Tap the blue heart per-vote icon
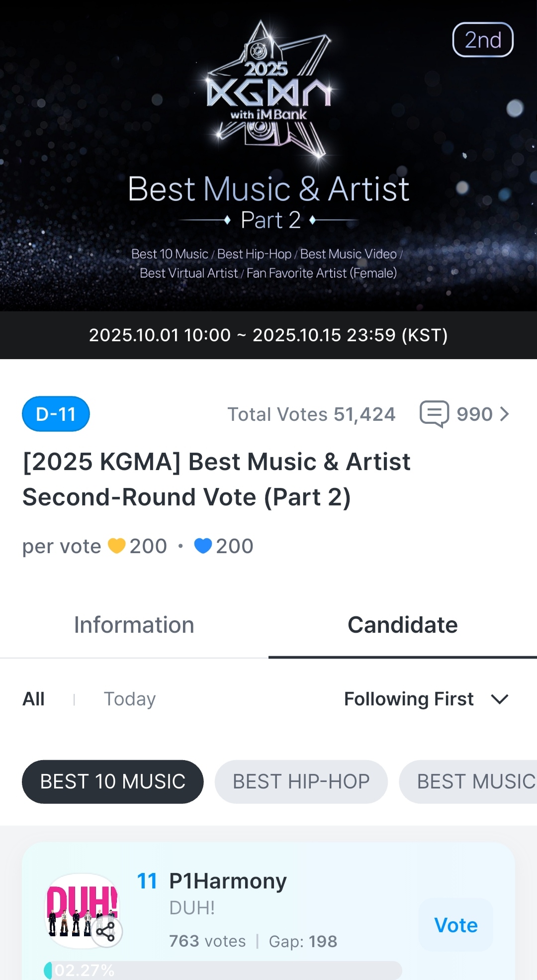The width and height of the screenshot is (537, 980). pyautogui.click(x=203, y=546)
